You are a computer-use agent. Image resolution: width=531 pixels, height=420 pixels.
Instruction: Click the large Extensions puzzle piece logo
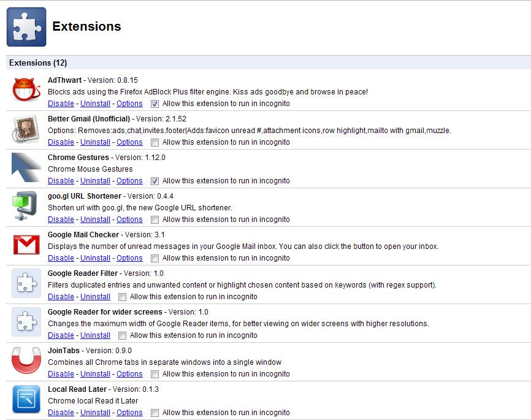click(x=26, y=27)
